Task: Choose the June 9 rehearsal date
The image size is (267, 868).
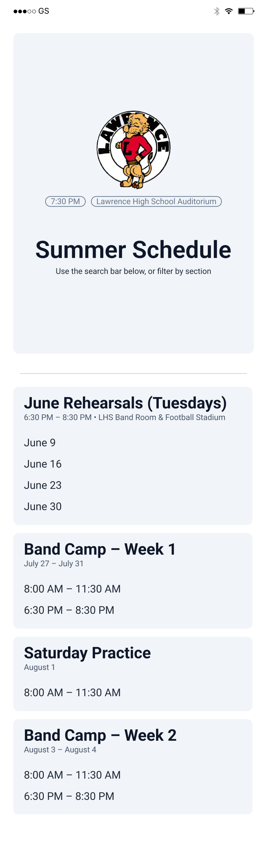Action: [x=40, y=443]
